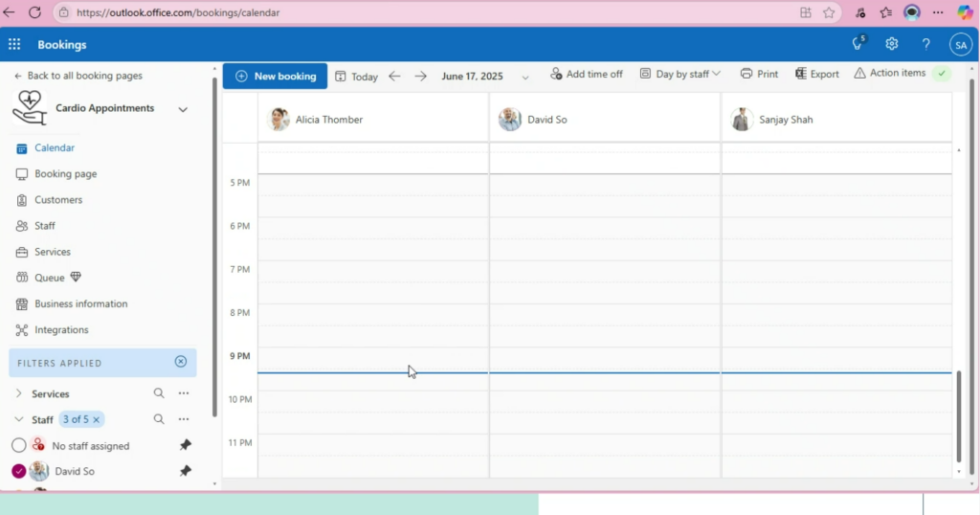Click the calendar vertical scrollbar thumb
This screenshot has width=980, height=515.
[x=959, y=415]
